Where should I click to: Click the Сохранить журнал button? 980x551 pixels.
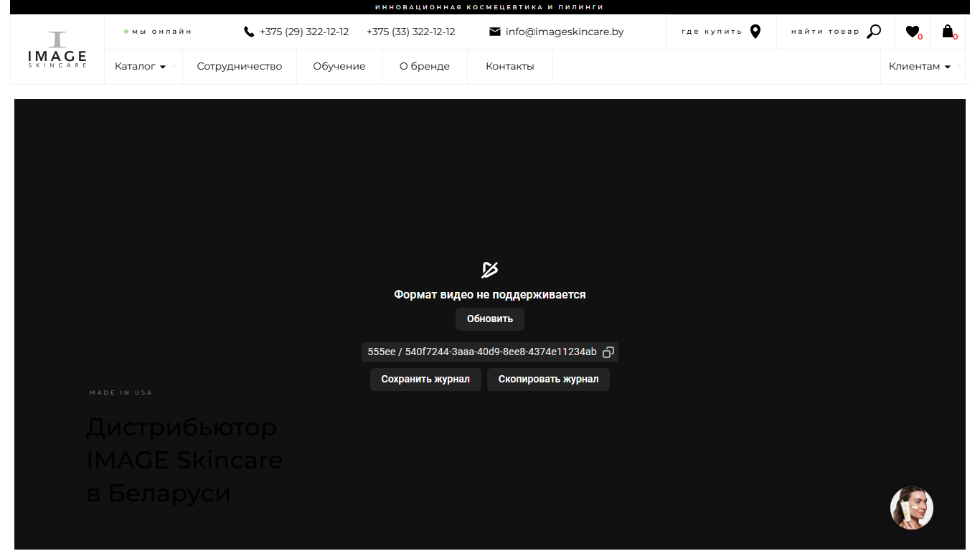click(x=425, y=380)
